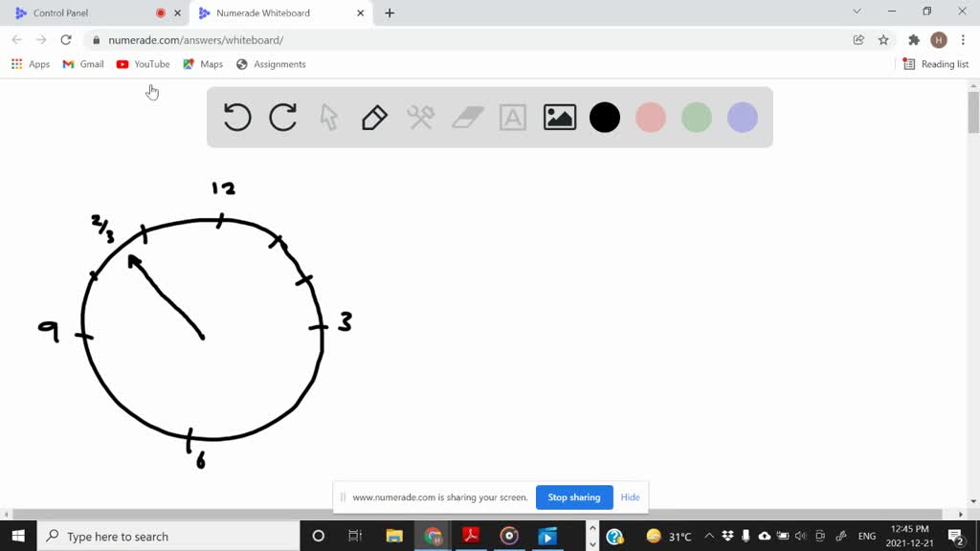980x551 pixels.
Task: Toggle the bookmark star for this page
Action: point(881,39)
